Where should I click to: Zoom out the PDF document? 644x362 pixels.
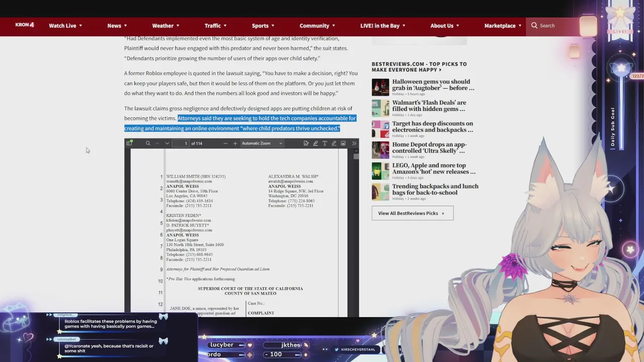[x=225, y=143]
